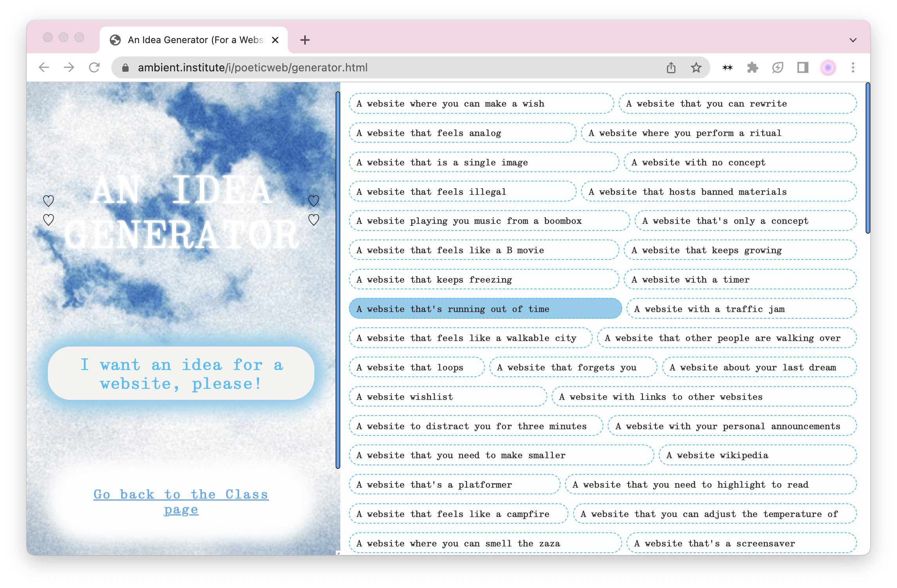The width and height of the screenshot is (897, 588).
Task: Click the browser forward arrow
Action: (69, 67)
